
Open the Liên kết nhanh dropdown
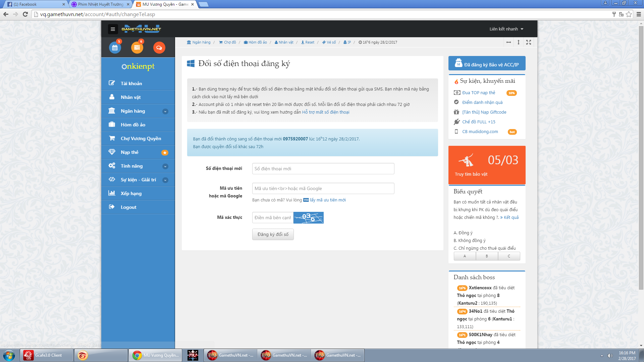(506, 29)
